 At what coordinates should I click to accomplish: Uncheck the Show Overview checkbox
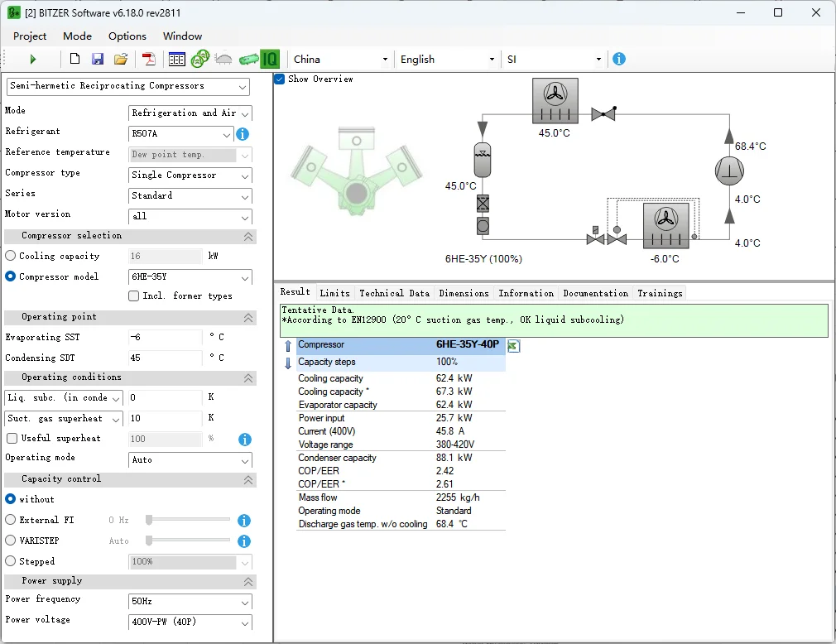pyautogui.click(x=280, y=79)
